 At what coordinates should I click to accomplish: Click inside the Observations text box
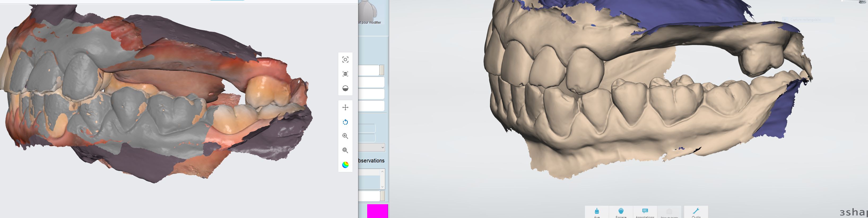pos(369,179)
